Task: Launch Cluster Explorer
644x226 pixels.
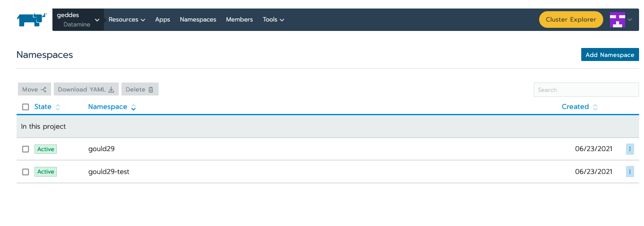Action: click(x=571, y=20)
